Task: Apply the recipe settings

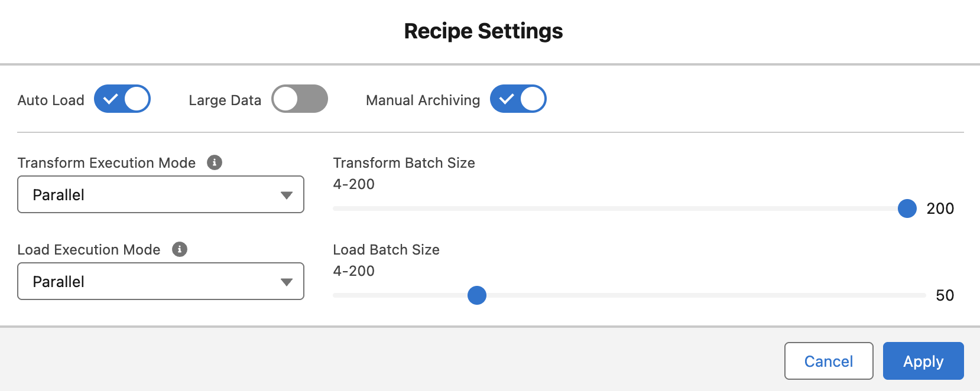Action: coord(923,361)
